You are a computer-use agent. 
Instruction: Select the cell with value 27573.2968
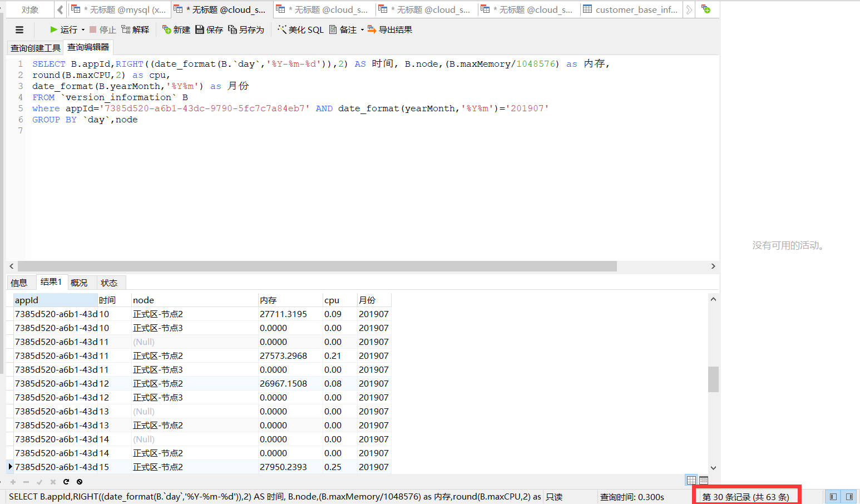[290, 355]
